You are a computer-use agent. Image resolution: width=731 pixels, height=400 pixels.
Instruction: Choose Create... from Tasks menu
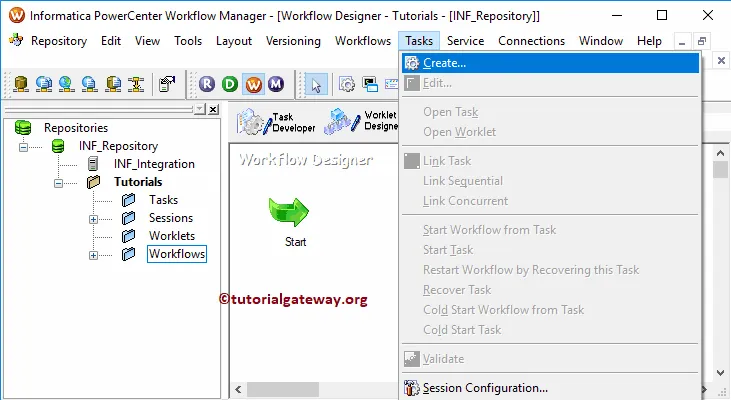click(x=551, y=63)
